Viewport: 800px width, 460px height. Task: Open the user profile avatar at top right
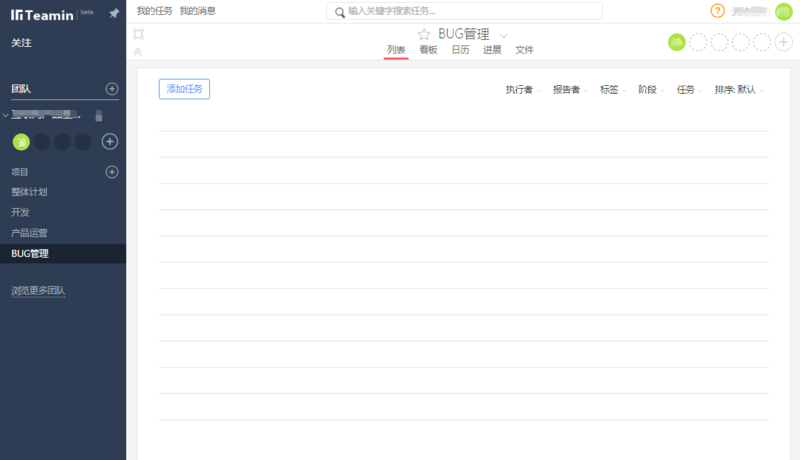[784, 11]
